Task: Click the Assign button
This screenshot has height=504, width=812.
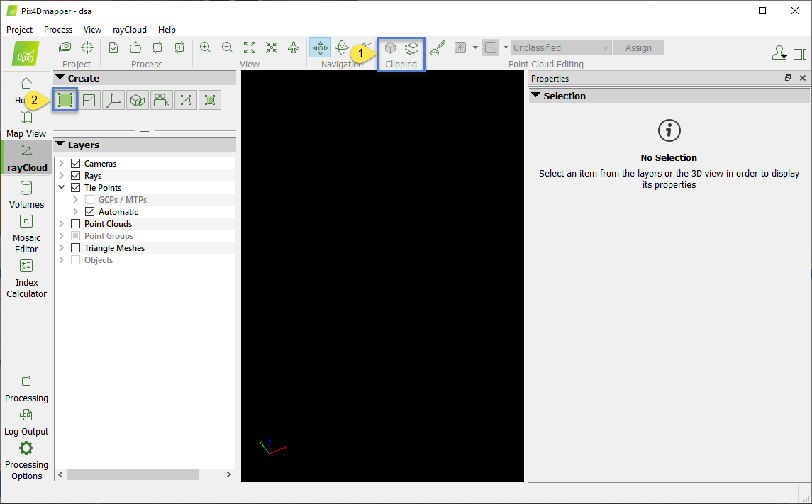Action: [x=638, y=47]
